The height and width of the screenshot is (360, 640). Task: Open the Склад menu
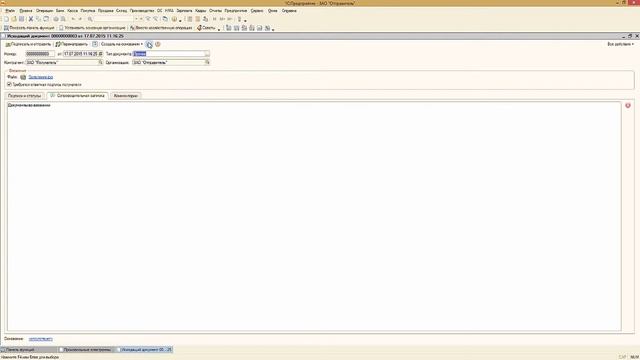tap(121, 11)
